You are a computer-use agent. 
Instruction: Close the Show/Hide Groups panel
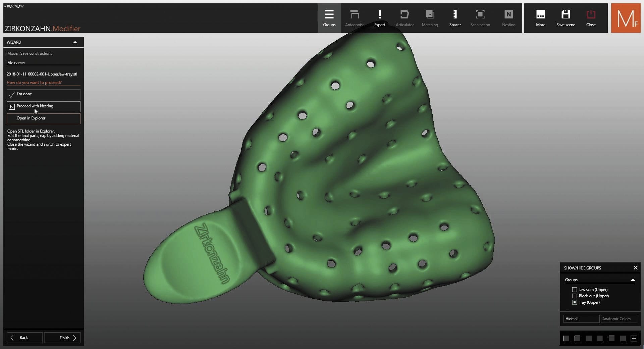(x=635, y=267)
